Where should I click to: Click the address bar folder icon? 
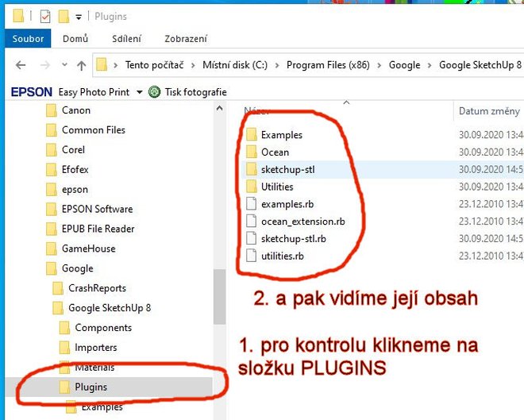102,65
